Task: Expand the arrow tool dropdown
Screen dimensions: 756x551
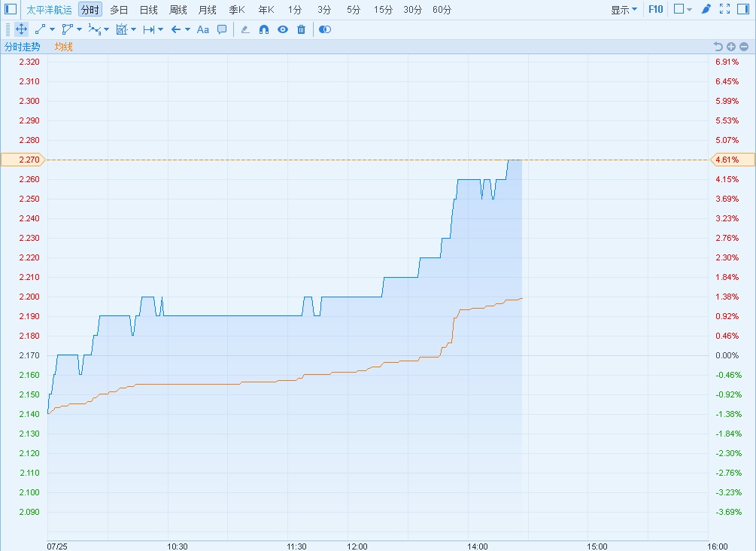Action: [x=187, y=30]
